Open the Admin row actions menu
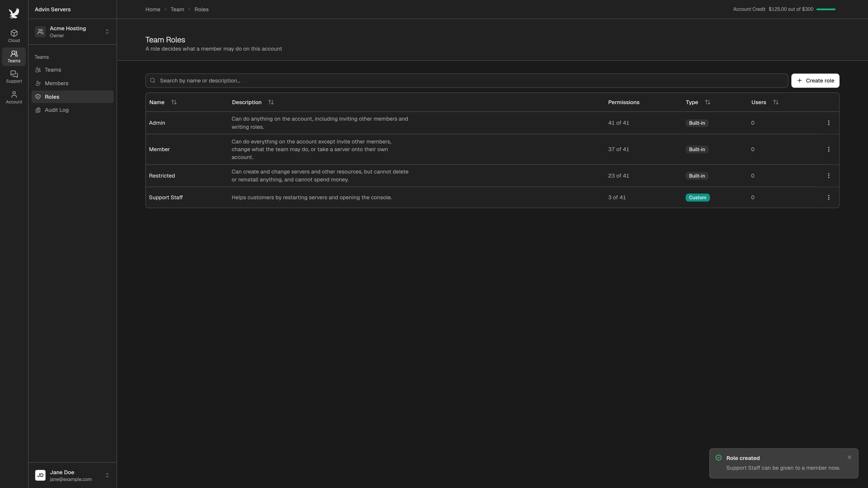 [829, 123]
